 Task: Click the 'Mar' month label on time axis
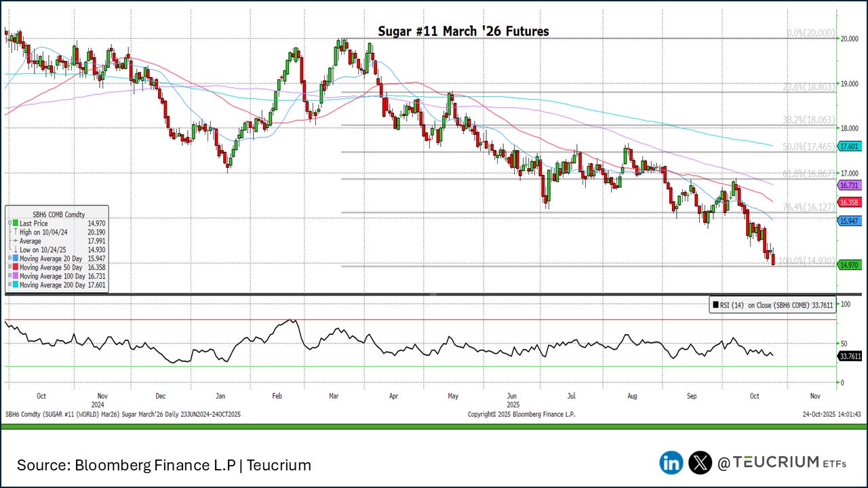pyautogui.click(x=334, y=395)
